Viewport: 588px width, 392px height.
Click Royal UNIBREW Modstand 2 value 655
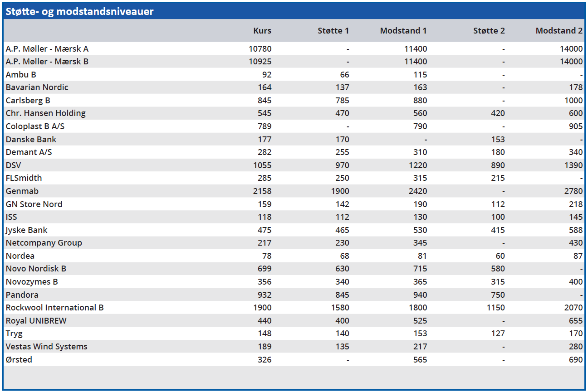point(576,321)
